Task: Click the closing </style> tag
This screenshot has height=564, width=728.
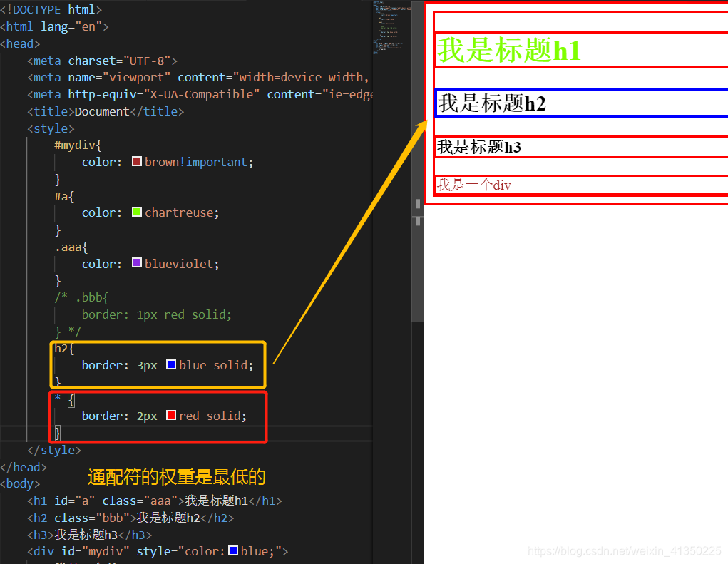Action: [x=54, y=450]
